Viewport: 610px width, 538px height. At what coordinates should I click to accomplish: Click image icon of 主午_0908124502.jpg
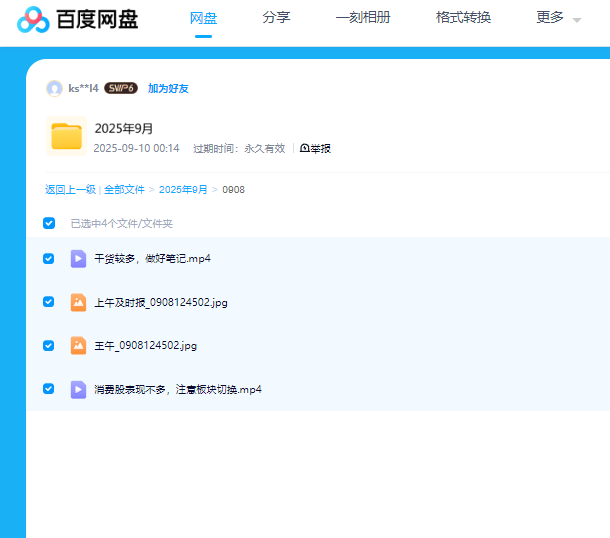click(x=78, y=345)
